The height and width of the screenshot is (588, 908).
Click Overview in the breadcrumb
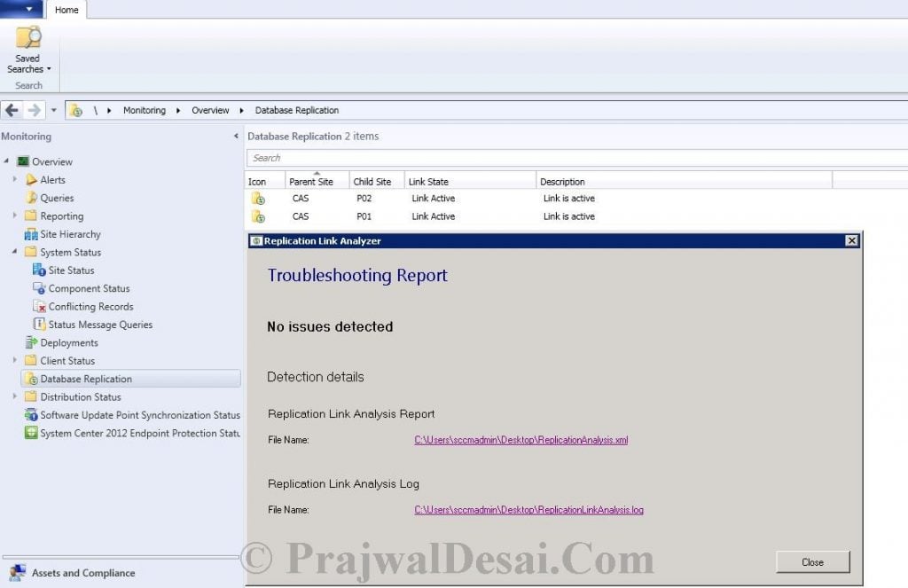point(210,110)
